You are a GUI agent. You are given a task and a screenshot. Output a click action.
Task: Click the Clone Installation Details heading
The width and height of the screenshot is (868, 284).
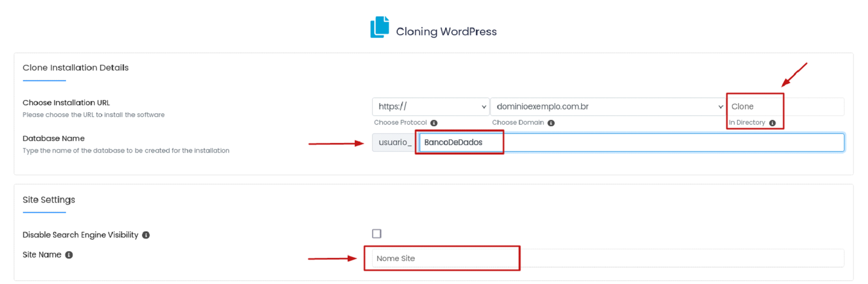(76, 67)
